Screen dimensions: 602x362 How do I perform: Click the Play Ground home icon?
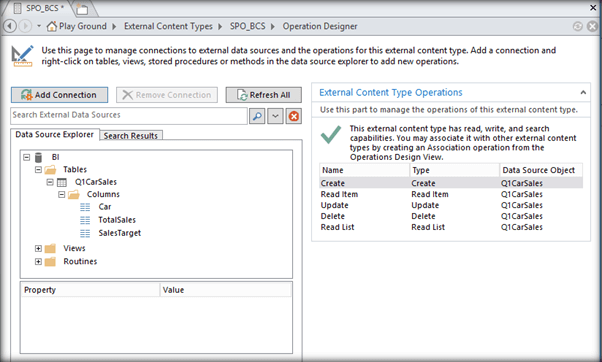pos(51,26)
